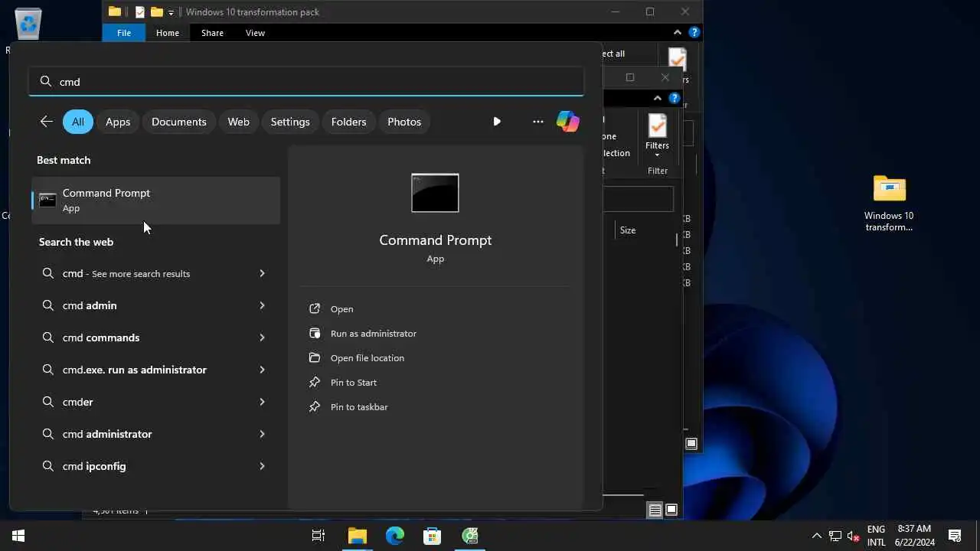Launch Microsoft Edge from taskbar
Screen dimensions: 980x551
(394, 536)
